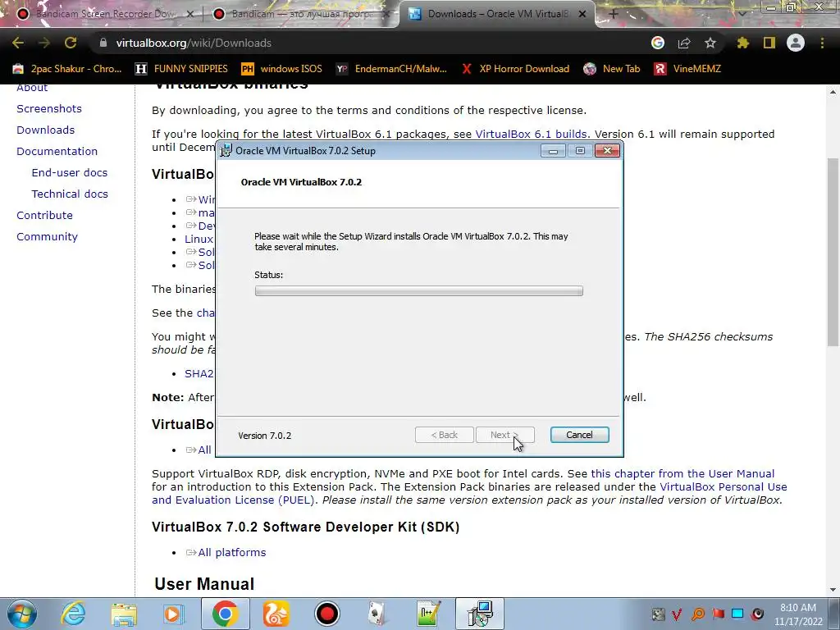
Task: Open Windows Media Player from taskbar
Action: click(x=173, y=614)
